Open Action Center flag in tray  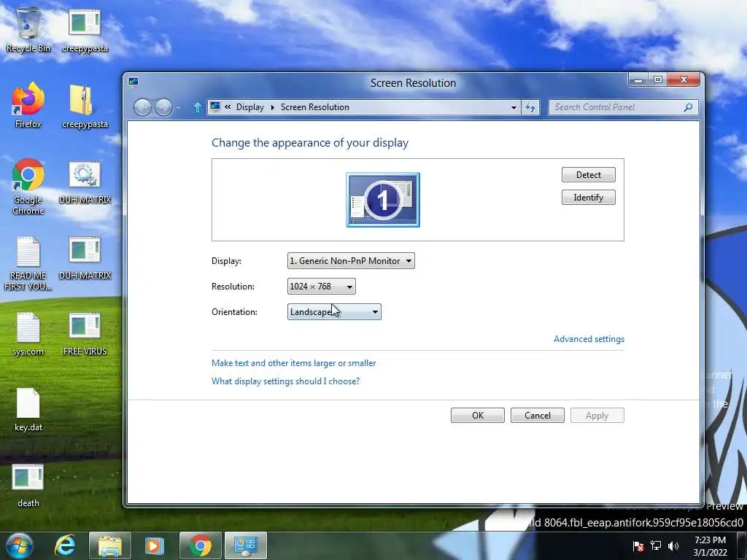(638, 546)
